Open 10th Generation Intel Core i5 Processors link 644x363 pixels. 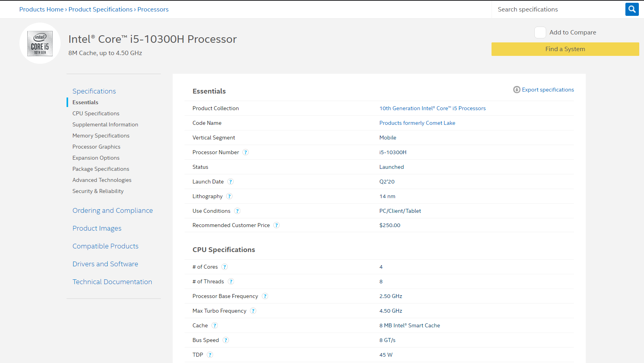pyautogui.click(x=433, y=108)
